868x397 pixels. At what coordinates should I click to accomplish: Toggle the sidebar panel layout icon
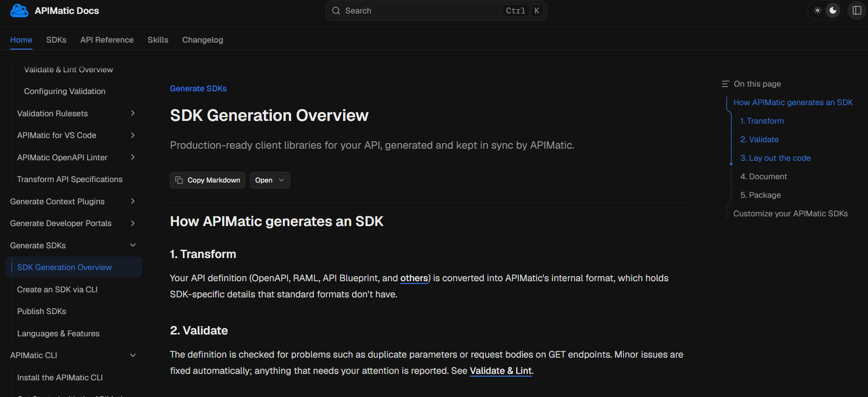tap(857, 10)
